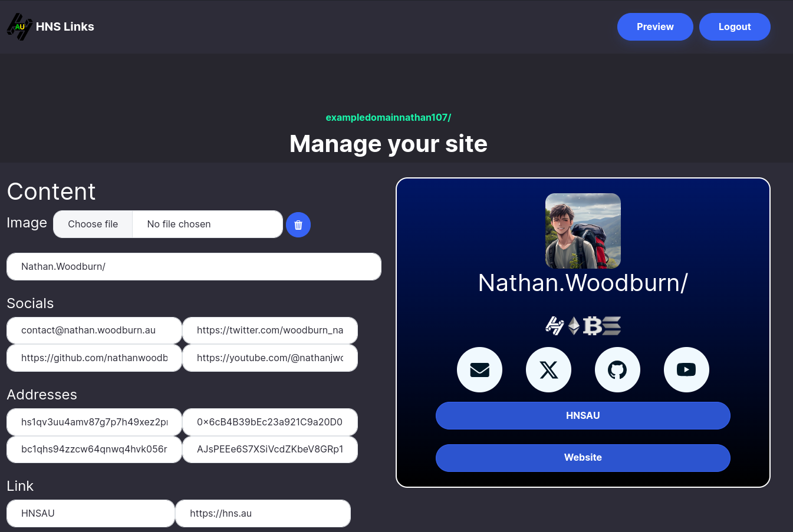Screen dimensions: 793x532
Task: Click the contact email address input field
Action: 94,331
